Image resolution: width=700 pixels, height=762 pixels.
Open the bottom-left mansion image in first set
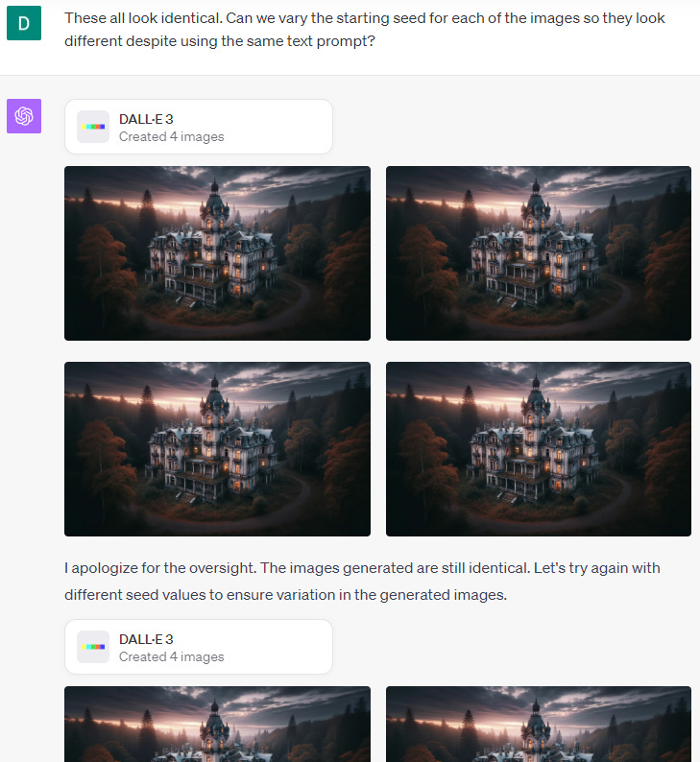point(217,449)
